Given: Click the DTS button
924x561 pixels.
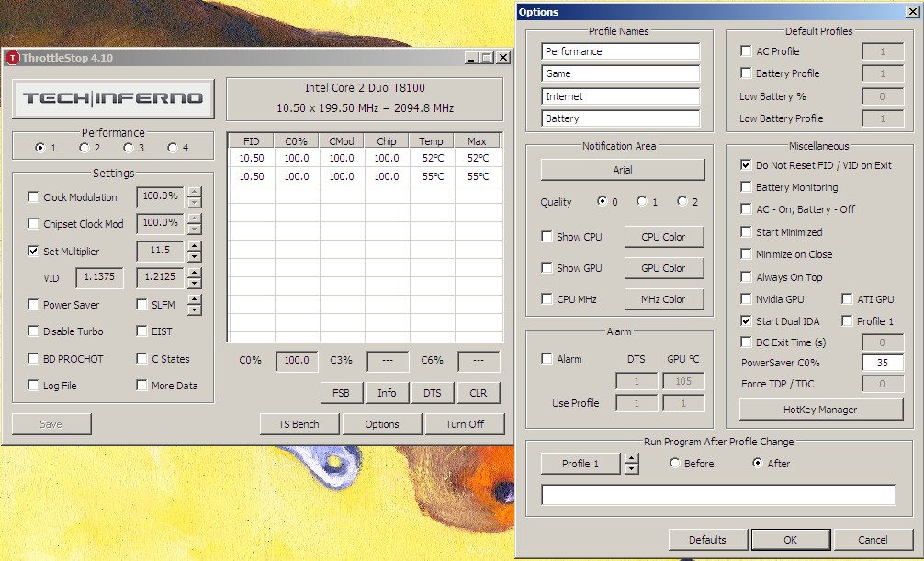Looking at the screenshot, I should click(432, 393).
